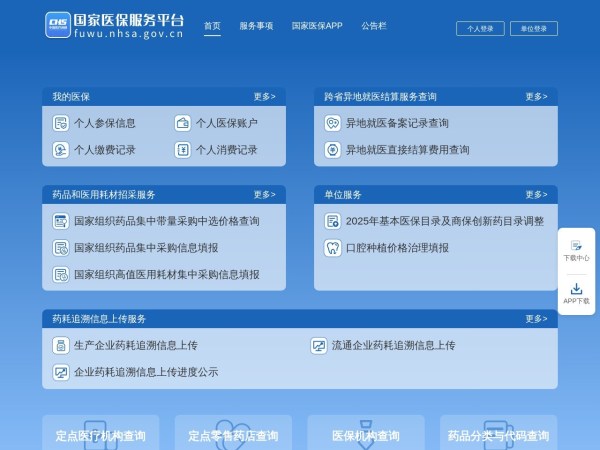Expand 更多 in 单位服务 section

tap(536, 195)
